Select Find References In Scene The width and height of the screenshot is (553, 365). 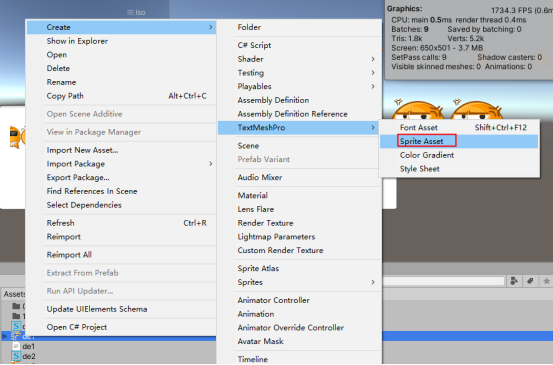122,191
